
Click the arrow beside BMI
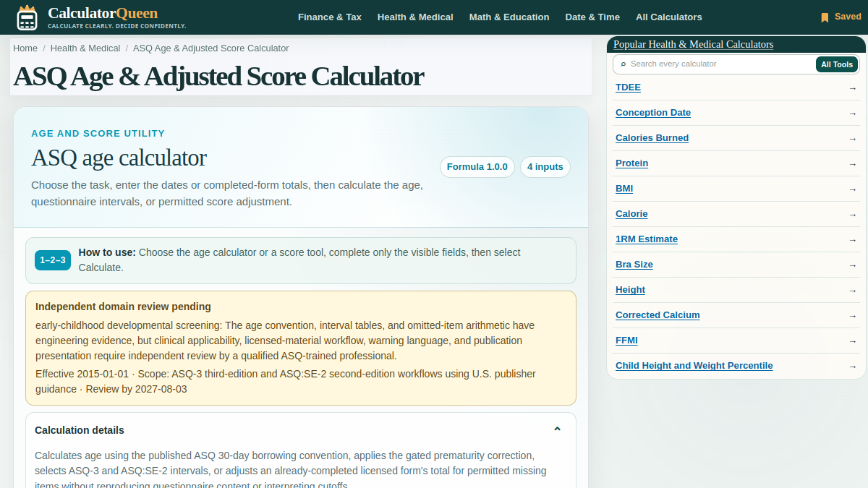[x=853, y=189]
